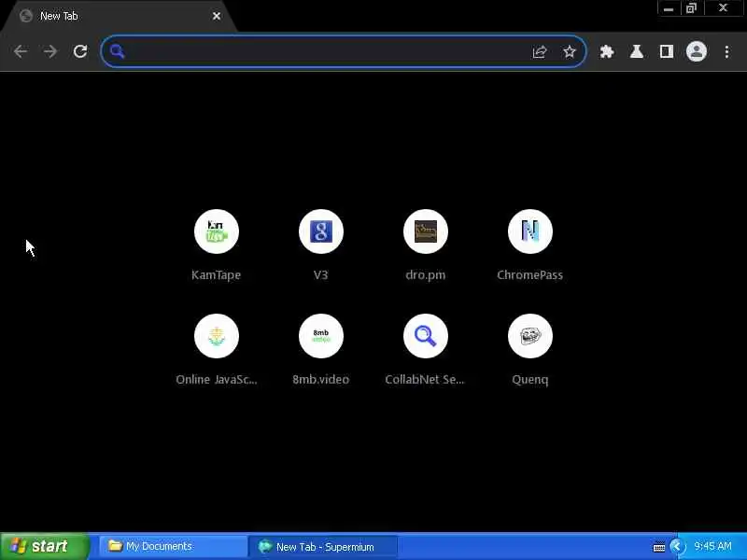747x560 pixels.
Task: Open the ChromePass shortcut icon
Action: click(529, 231)
